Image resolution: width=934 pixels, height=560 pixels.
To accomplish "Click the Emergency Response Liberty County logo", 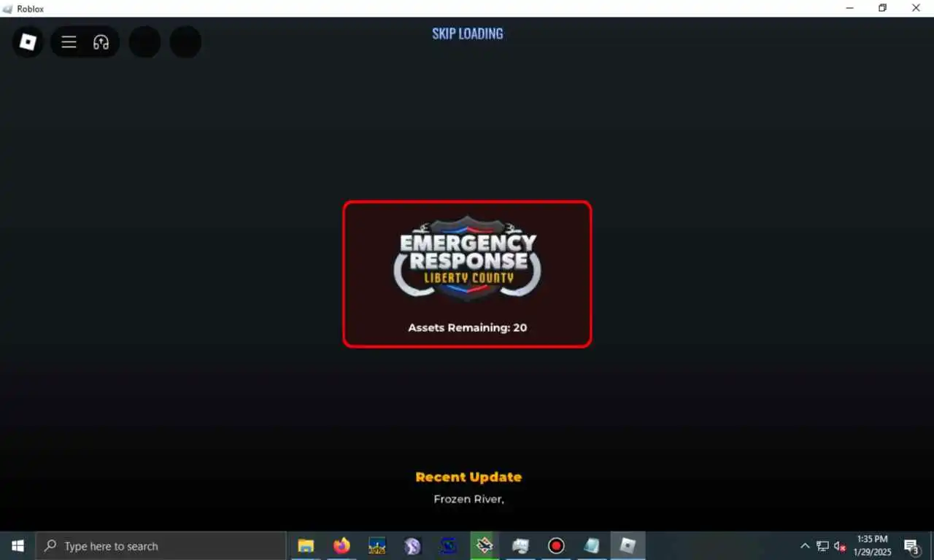I will 467,259.
